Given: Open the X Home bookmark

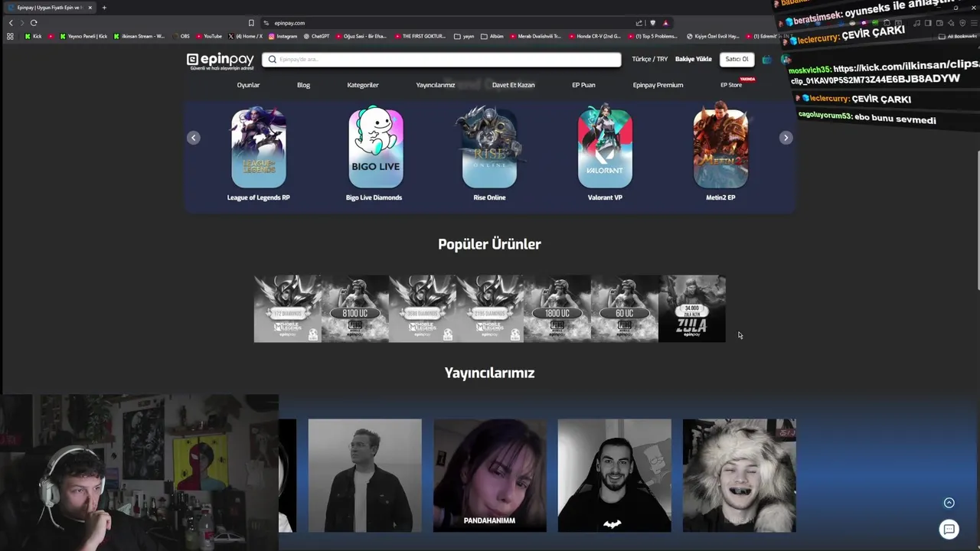Looking at the screenshot, I should [x=246, y=36].
